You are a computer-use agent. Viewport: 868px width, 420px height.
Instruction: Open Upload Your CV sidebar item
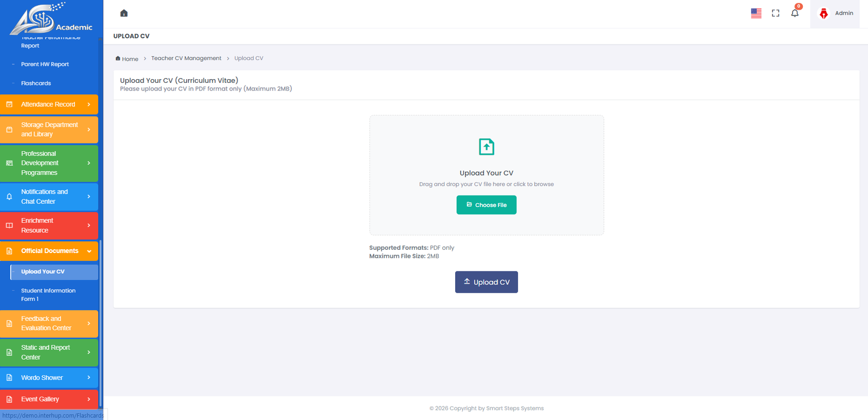(x=43, y=272)
